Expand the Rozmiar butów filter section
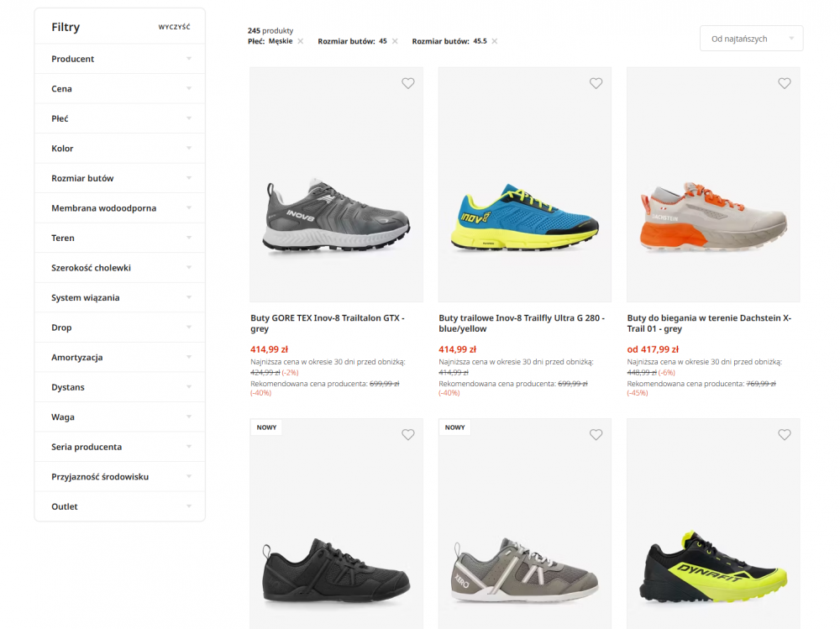The width and height of the screenshot is (840, 629). tap(120, 178)
